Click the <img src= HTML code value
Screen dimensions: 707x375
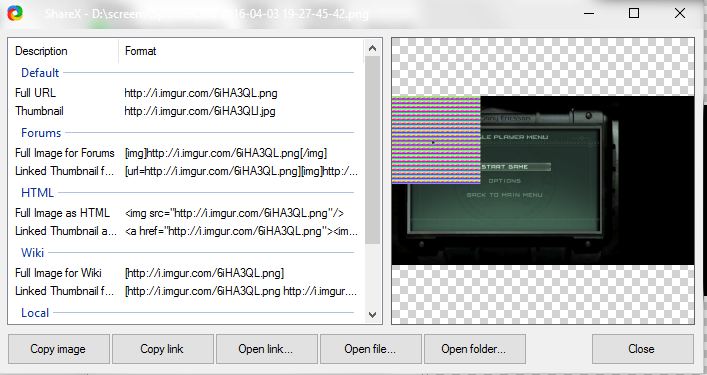coord(234,213)
